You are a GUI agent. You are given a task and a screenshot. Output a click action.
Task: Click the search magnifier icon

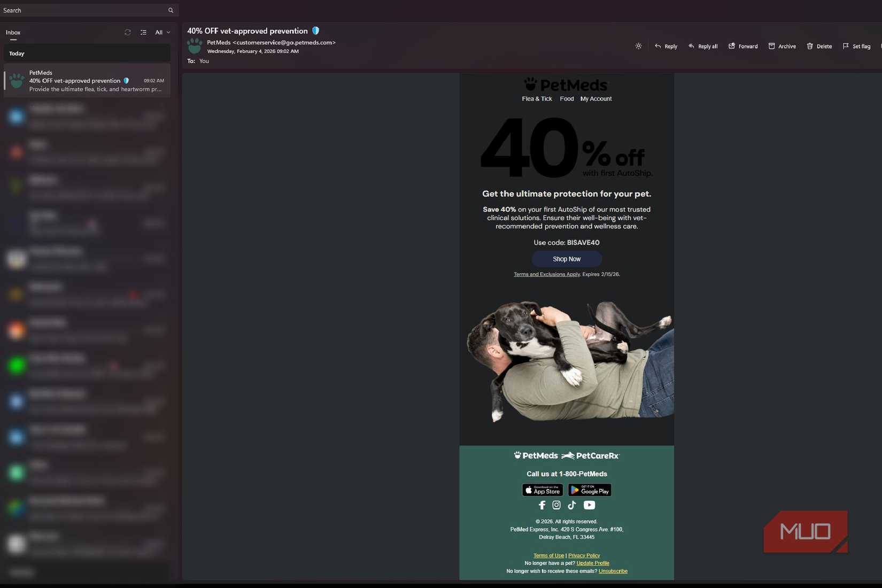(171, 10)
